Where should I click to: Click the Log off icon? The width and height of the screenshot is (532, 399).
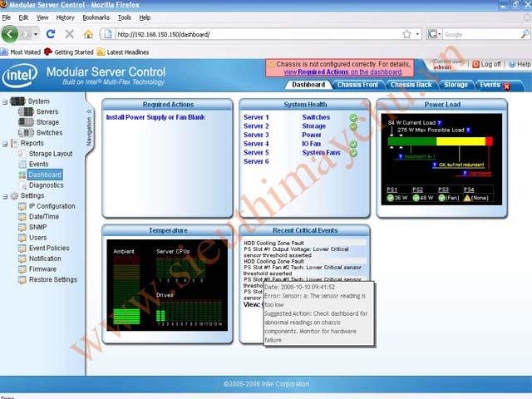475,64
